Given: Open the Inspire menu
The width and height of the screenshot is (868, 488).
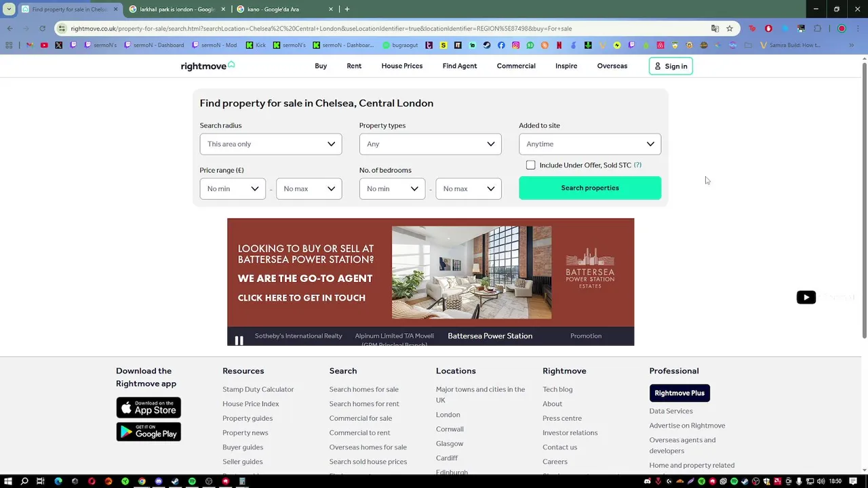Looking at the screenshot, I should [566, 66].
